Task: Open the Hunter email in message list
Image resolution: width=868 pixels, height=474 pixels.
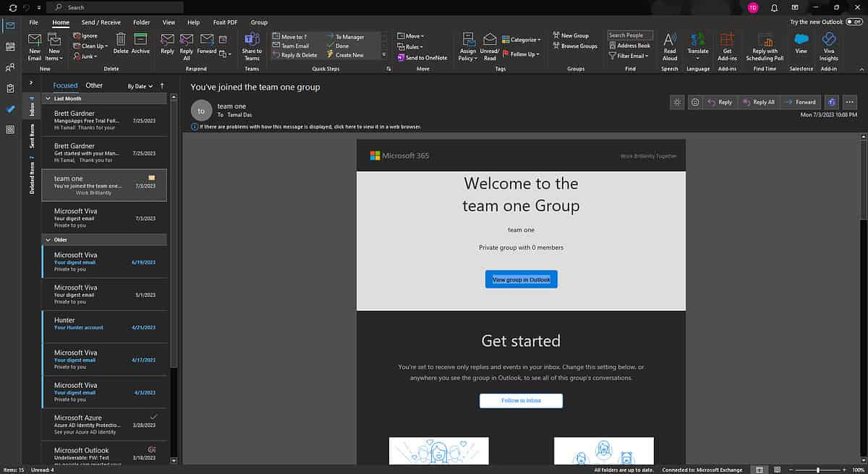Action: pos(105,327)
